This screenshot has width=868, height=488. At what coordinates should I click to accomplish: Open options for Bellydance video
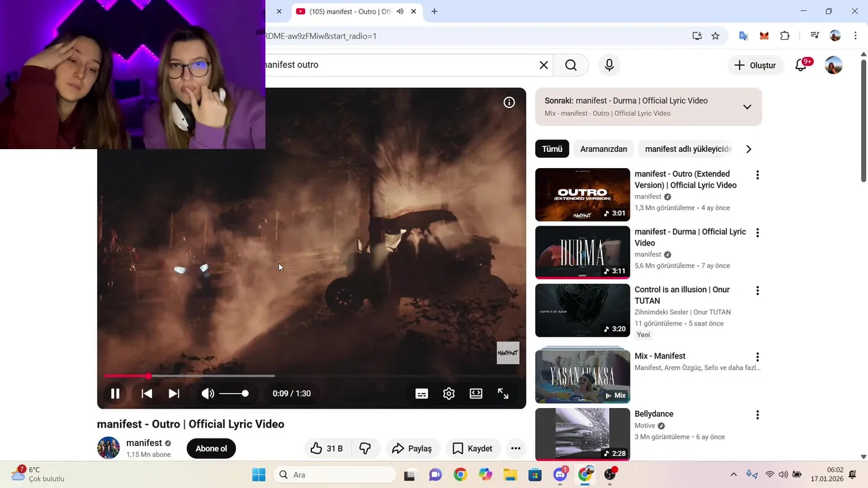click(x=757, y=415)
